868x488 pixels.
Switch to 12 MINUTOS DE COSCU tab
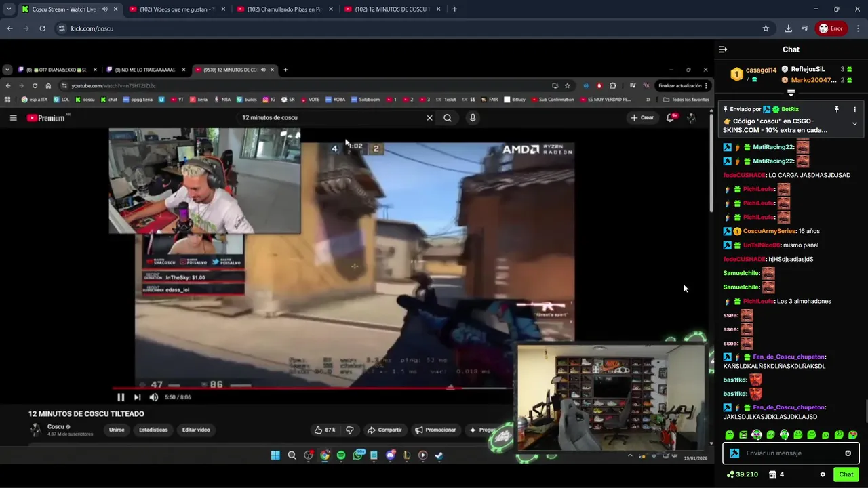[x=393, y=9]
